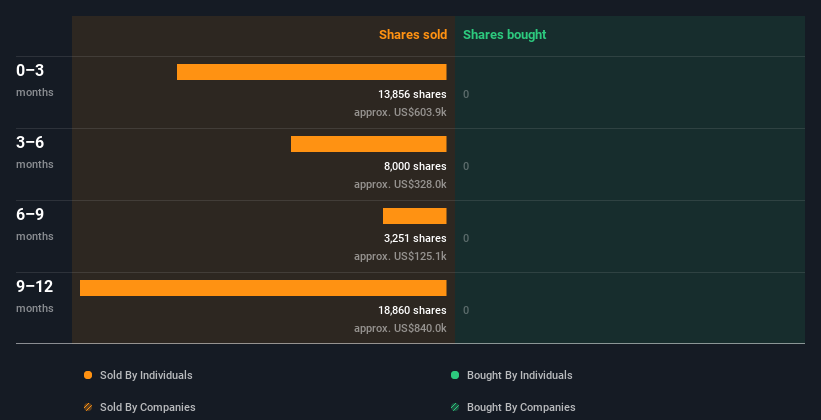
Task: Click the 3,251 shares value
Action: [415, 238]
